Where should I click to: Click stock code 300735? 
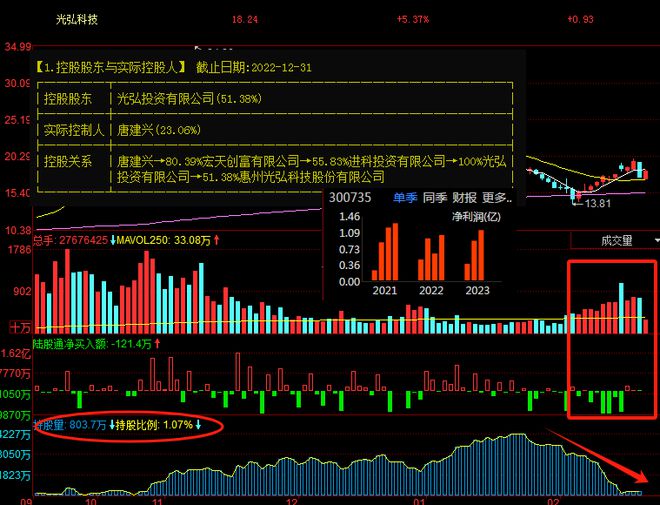tap(350, 197)
